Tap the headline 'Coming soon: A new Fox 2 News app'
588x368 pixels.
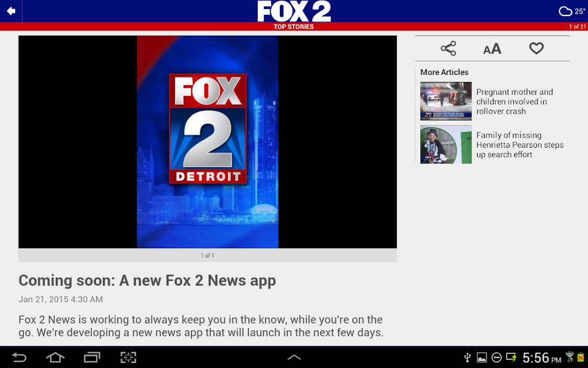147,281
